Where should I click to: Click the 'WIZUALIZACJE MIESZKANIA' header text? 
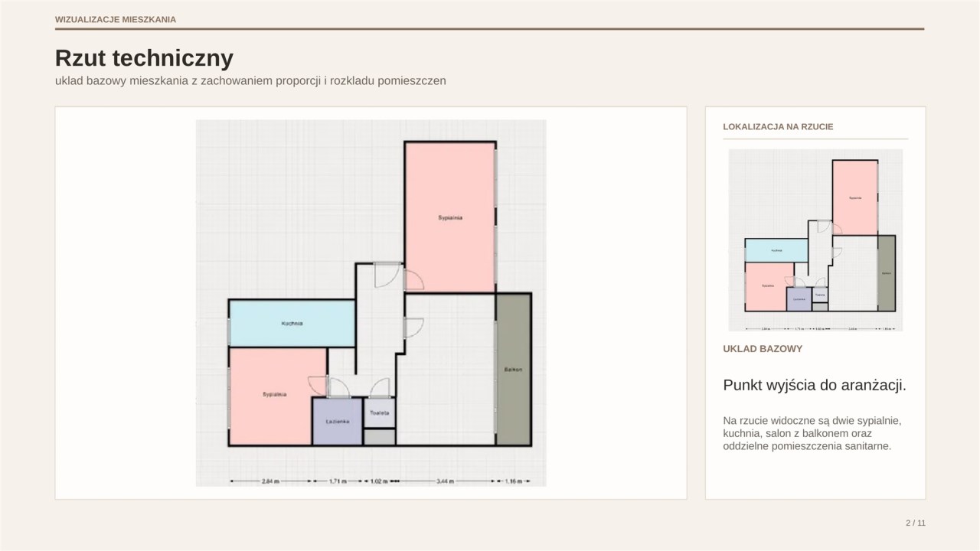(116, 19)
